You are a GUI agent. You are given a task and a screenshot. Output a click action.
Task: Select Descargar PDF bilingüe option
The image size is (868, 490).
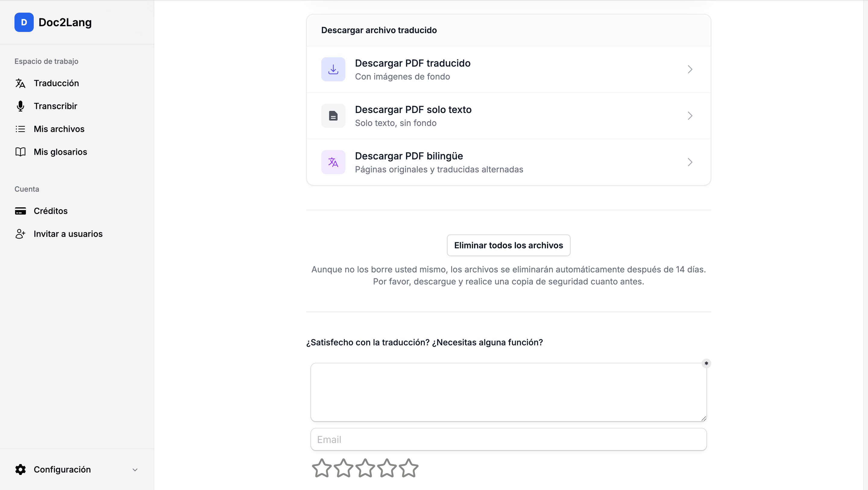(508, 162)
